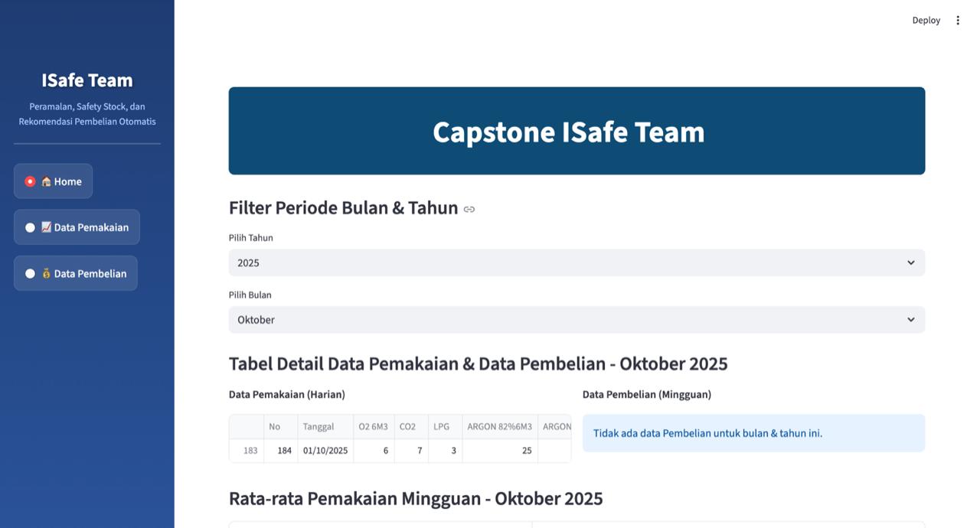Click the chart icon beside Data Pemakaian
Viewport: 980px width, 528px height.
pos(46,227)
